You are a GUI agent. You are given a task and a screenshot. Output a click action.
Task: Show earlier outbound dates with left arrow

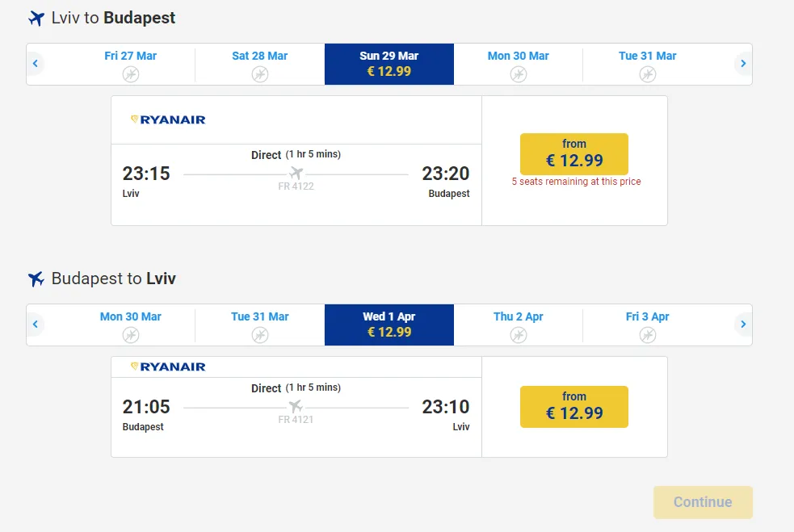tap(36, 64)
